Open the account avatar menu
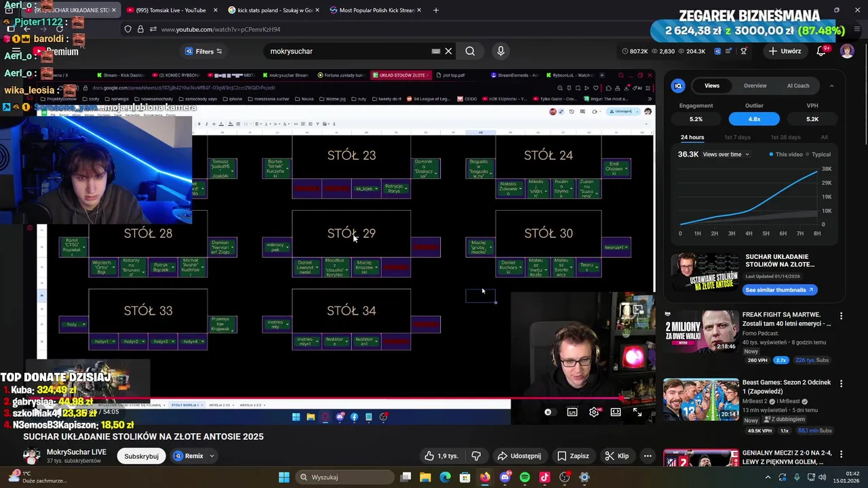Screen dimensions: 868x488 (847, 51)
